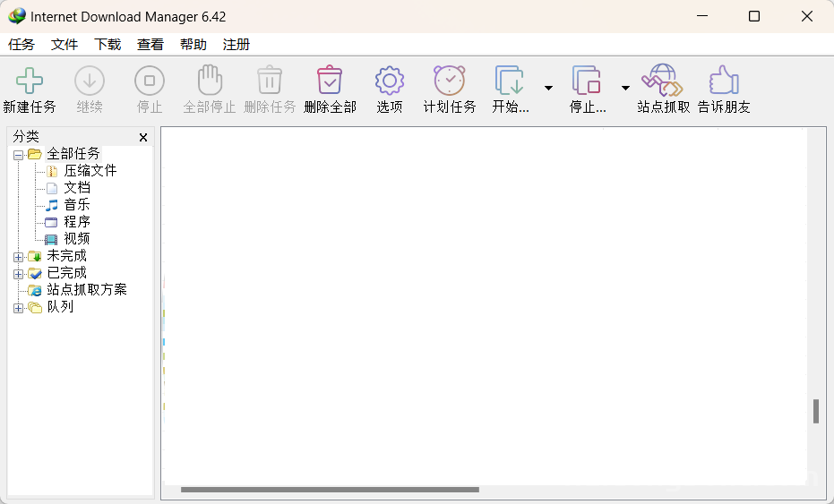Image resolution: width=834 pixels, height=504 pixels.
Task: Click the IDM logo in title bar
Action: click(x=17, y=16)
